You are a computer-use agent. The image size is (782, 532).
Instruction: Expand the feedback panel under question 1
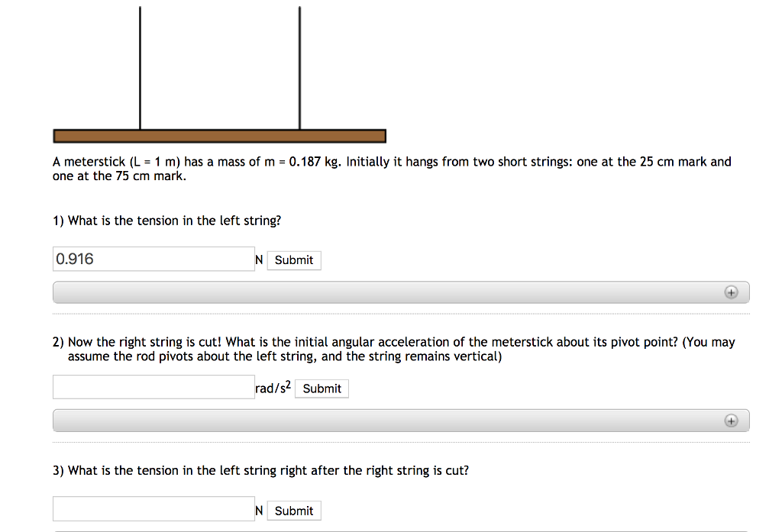point(400,292)
